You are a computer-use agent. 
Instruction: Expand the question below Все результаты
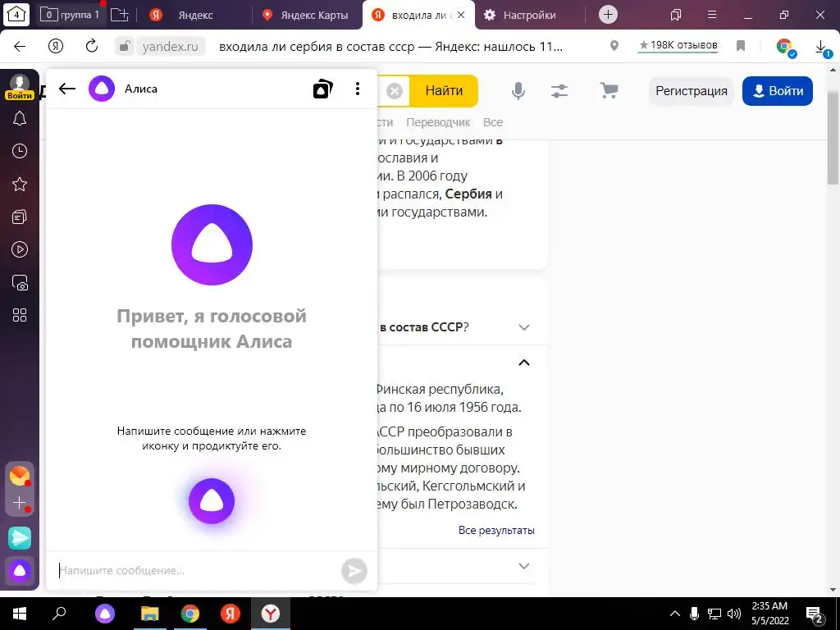tap(524, 566)
